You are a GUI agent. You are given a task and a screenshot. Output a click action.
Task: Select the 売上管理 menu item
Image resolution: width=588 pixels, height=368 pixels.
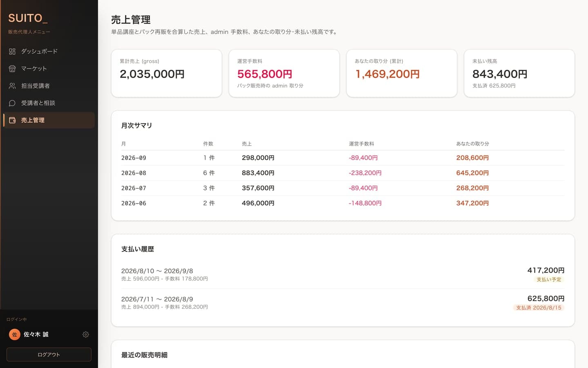tap(49, 120)
